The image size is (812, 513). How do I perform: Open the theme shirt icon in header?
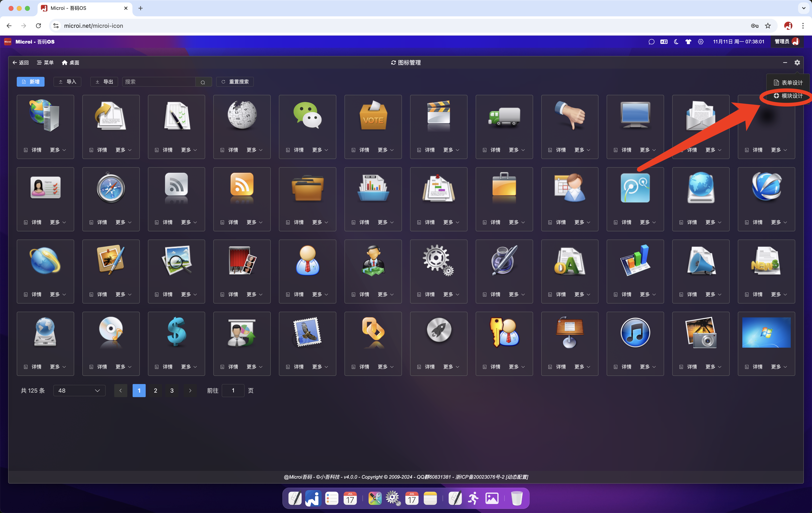[x=688, y=42]
